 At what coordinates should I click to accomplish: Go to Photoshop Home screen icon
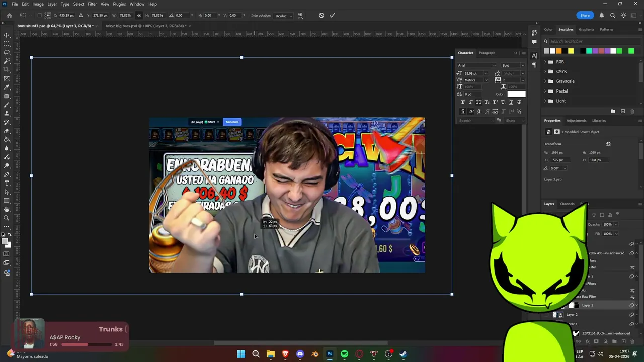[9, 15]
